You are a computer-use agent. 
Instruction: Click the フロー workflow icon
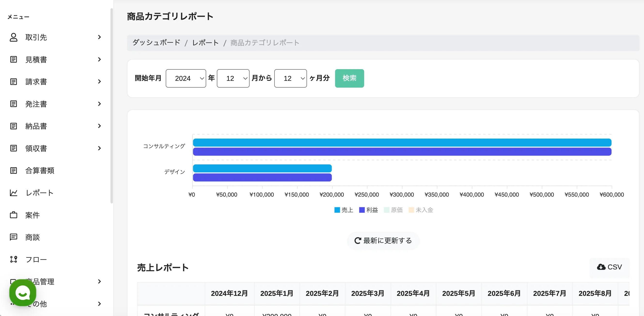[x=14, y=259]
